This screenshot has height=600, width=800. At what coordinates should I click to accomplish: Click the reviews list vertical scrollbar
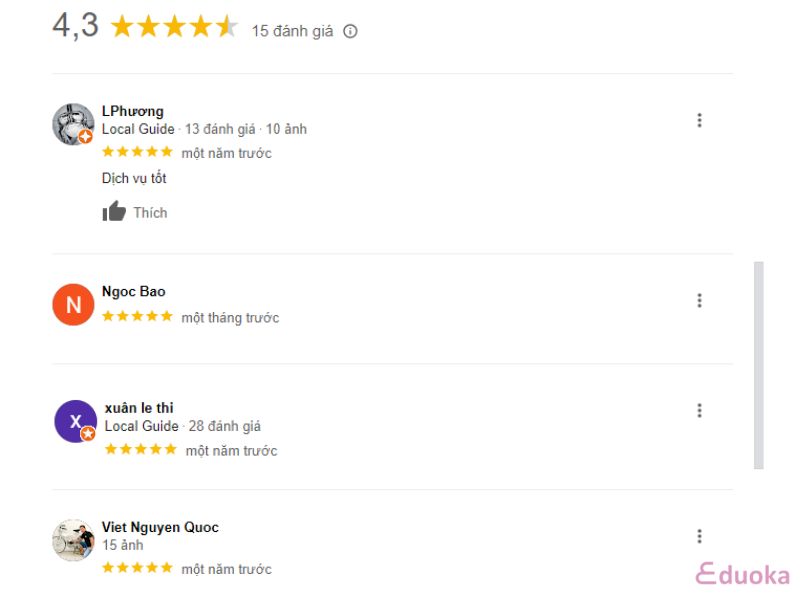tap(759, 365)
